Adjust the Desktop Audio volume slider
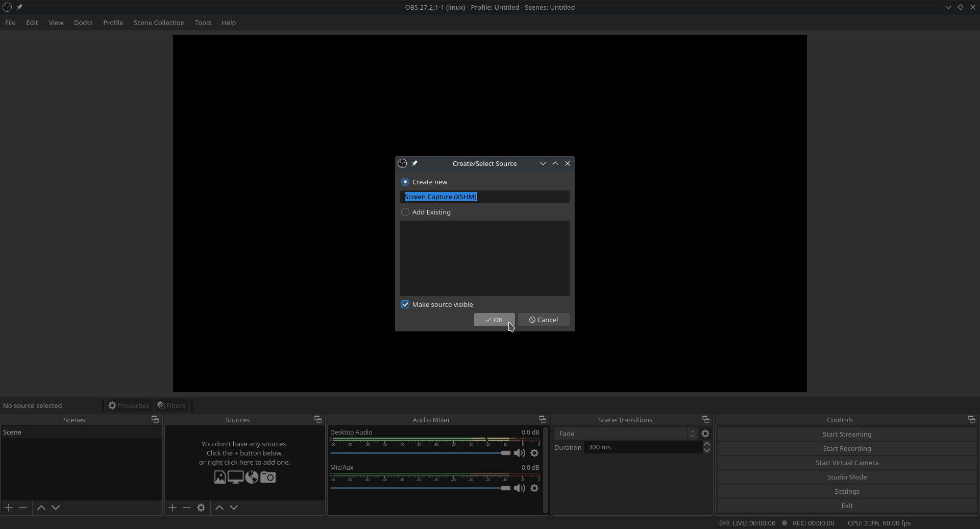Screen dimensions: 980x529 click(x=421, y=453)
